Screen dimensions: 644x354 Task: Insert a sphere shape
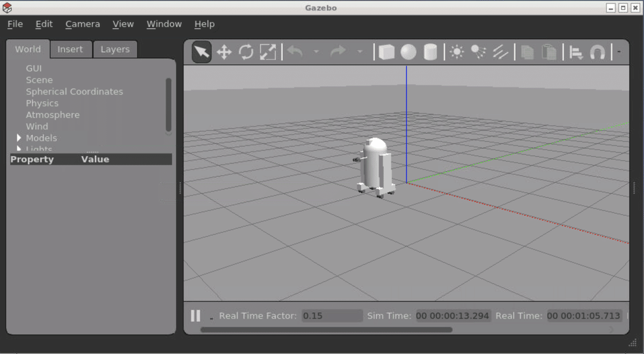click(x=408, y=52)
